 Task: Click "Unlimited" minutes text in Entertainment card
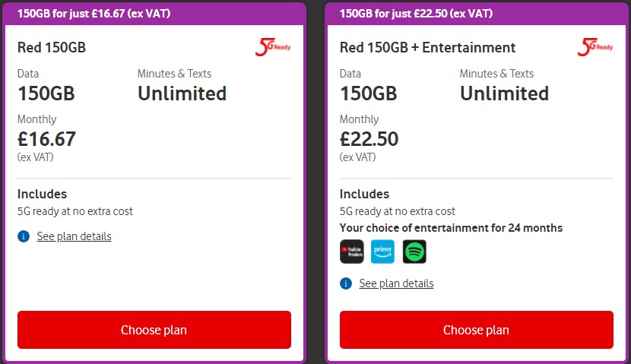pos(504,93)
